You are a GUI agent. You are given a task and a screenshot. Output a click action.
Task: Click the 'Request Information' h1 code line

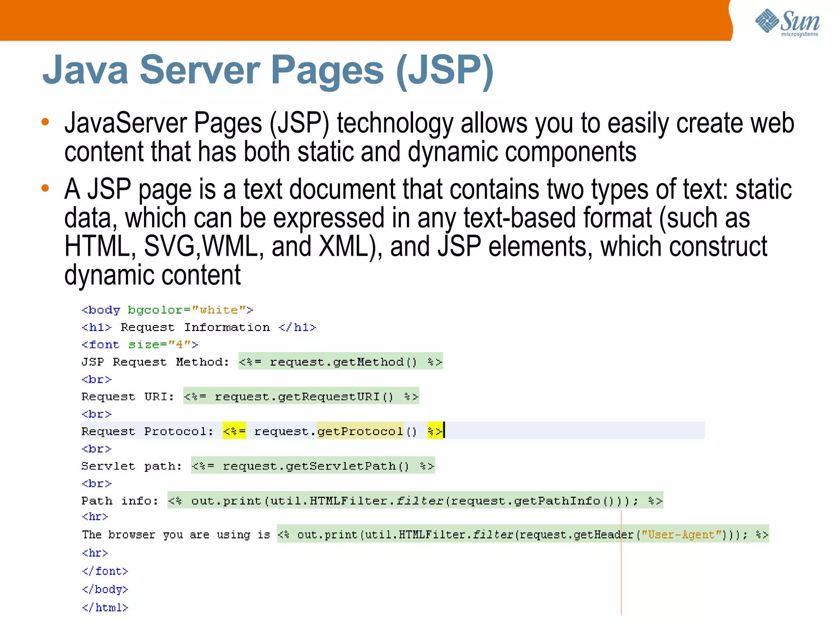pos(199,328)
